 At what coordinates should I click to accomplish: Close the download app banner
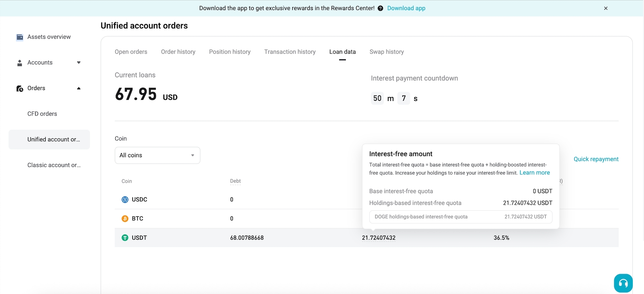tap(606, 8)
